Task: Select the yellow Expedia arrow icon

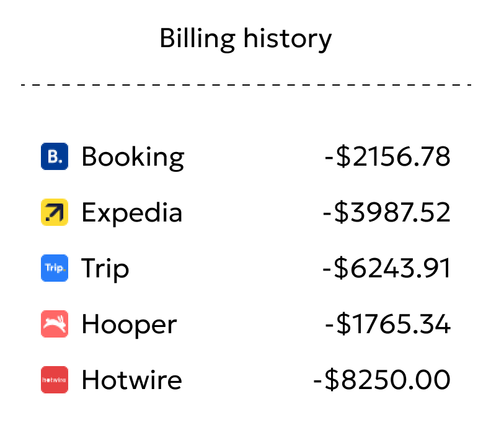Action: [x=55, y=212]
